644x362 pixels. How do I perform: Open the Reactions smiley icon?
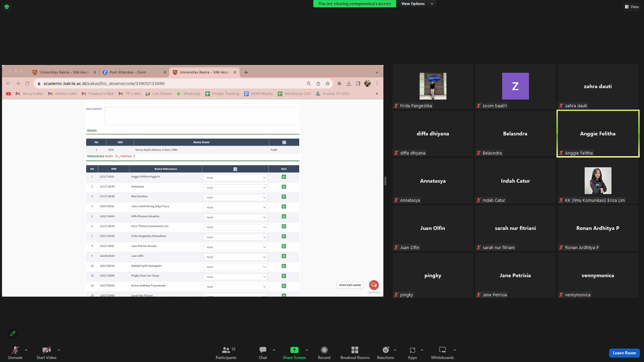tap(386, 350)
